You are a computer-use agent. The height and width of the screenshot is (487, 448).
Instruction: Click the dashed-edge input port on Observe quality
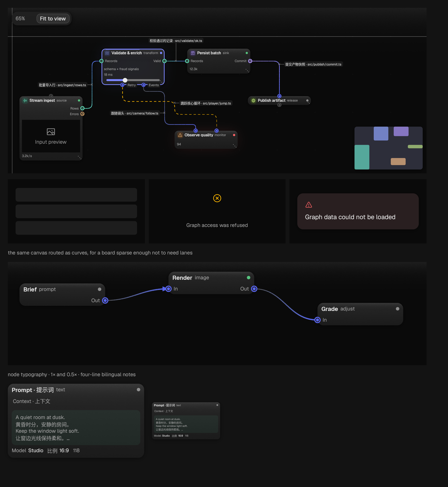click(x=216, y=131)
